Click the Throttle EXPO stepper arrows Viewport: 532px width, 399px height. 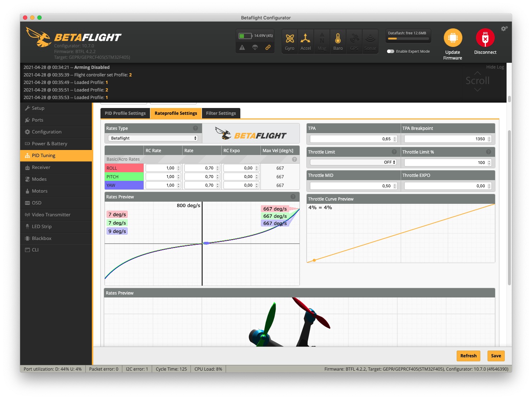[489, 186]
